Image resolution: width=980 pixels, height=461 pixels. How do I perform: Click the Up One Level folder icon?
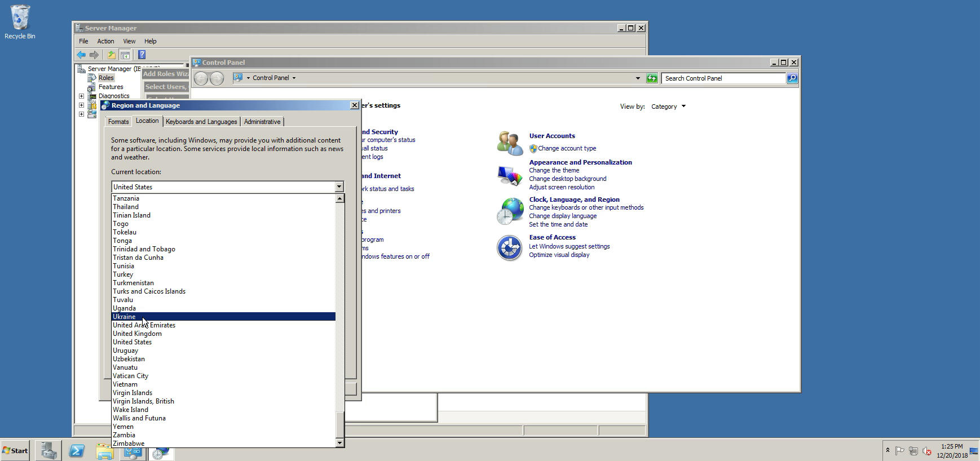pos(111,55)
